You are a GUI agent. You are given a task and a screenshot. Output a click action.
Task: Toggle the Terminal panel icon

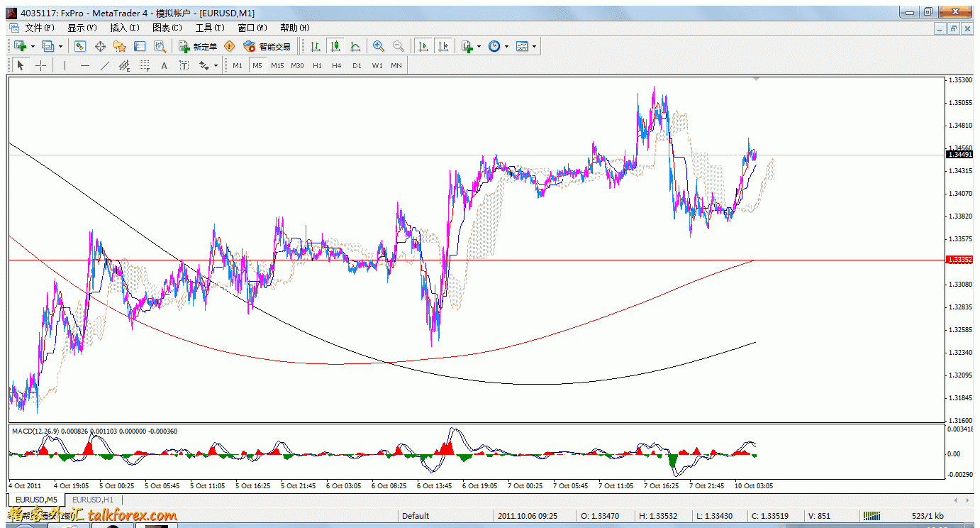pos(140,46)
